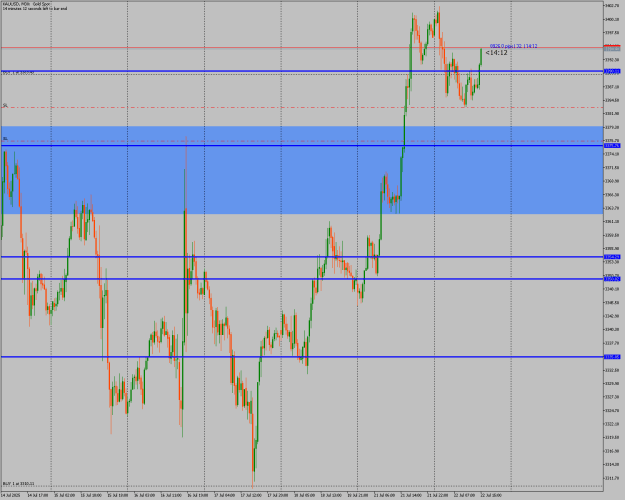
Task: Click the latest green candle beside the countdown
Action: (x=481, y=57)
